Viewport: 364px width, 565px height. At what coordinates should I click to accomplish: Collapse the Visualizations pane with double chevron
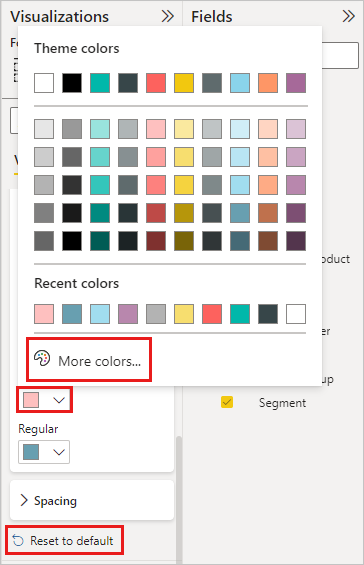tap(168, 16)
